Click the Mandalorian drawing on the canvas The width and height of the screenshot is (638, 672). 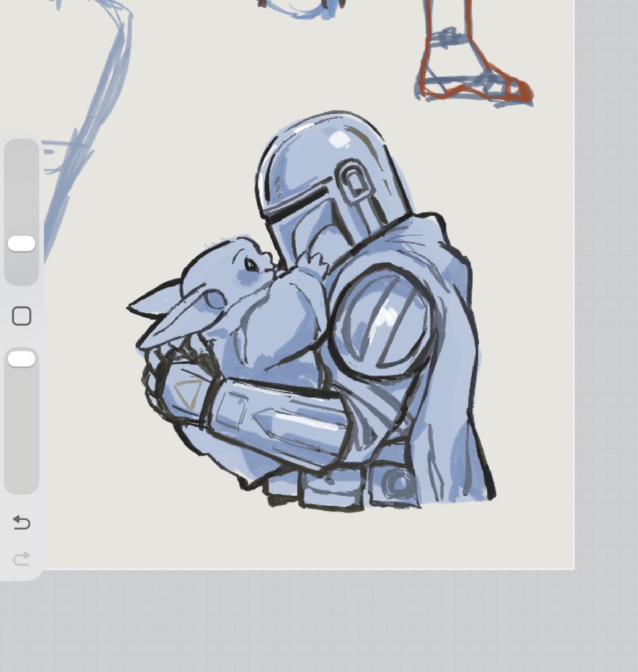click(x=311, y=311)
